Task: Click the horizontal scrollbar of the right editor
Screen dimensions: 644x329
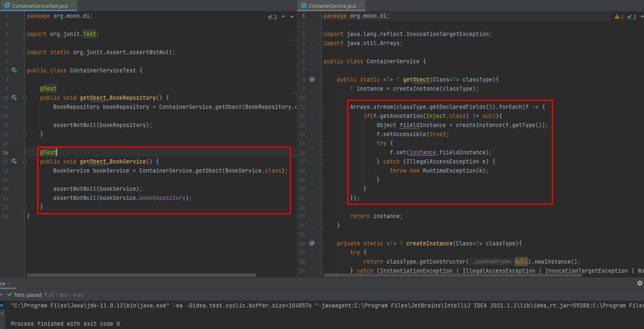Action: (x=453, y=275)
